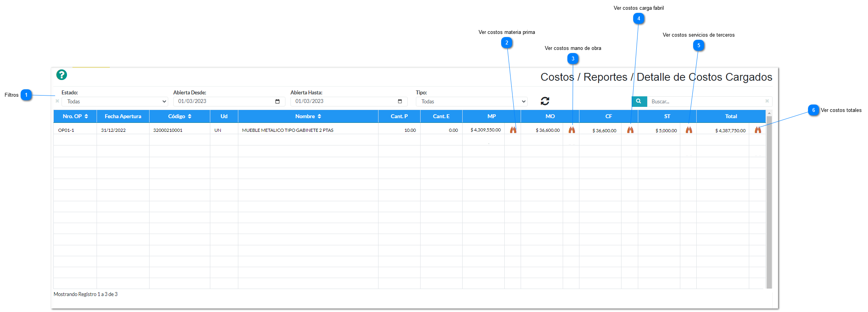Sort by Nro. OP column header
This screenshot has height=312, width=868.
point(75,116)
